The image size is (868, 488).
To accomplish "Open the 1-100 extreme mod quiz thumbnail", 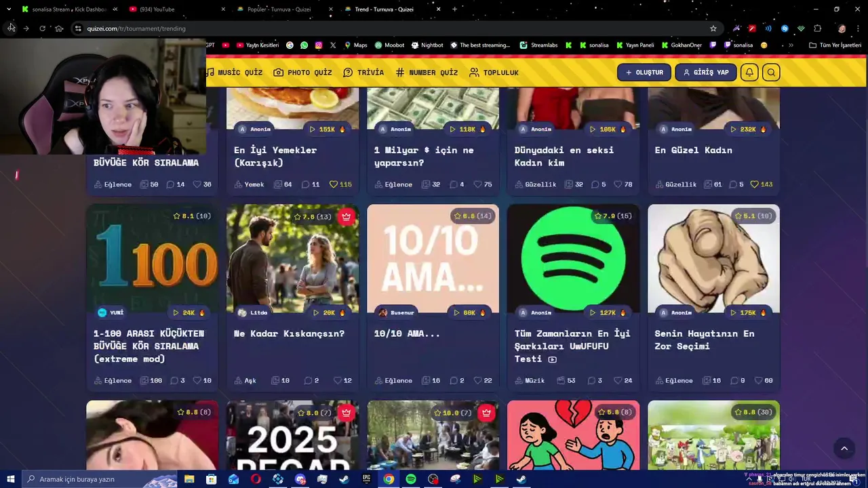I will tap(153, 259).
